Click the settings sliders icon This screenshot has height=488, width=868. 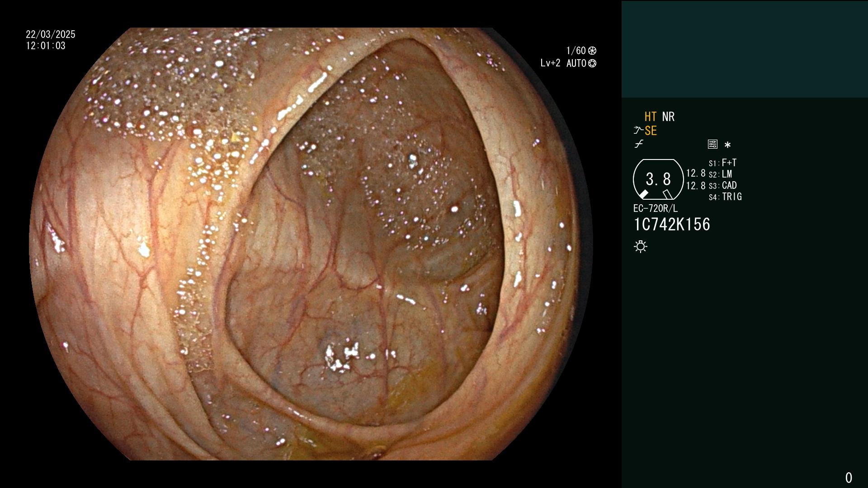click(x=712, y=144)
